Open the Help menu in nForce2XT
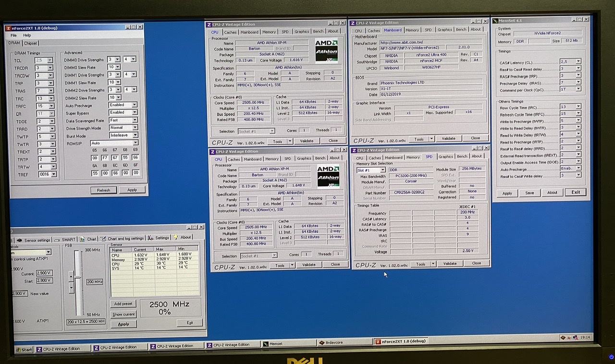 [x=27, y=35]
